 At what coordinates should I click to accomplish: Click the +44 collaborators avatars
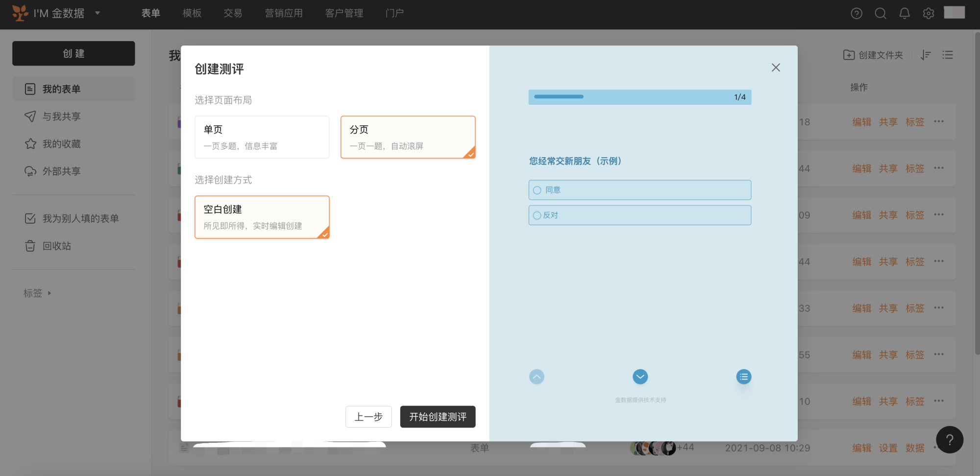(662, 448)
